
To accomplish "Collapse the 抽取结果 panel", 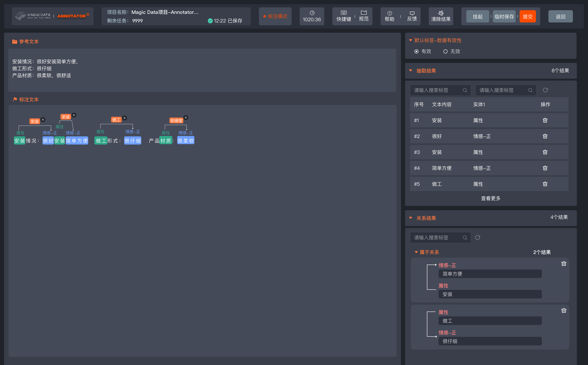I will [x=411, y=70].
